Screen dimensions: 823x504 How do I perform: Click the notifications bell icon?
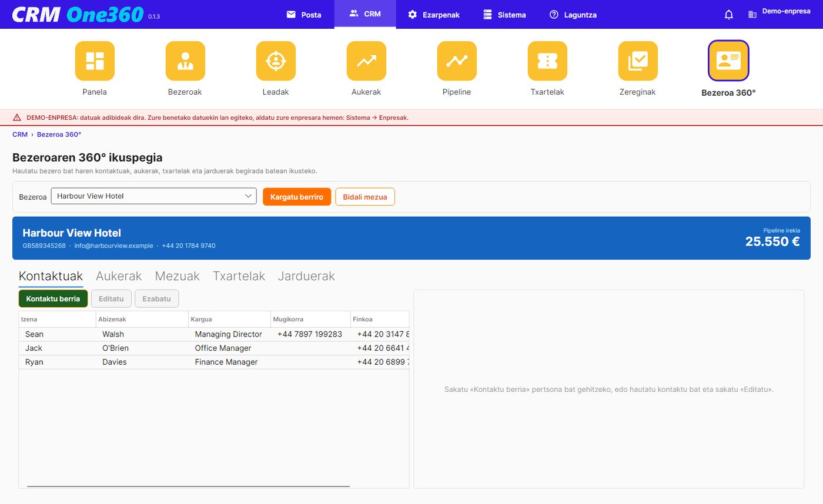click(x=729, y=15)
